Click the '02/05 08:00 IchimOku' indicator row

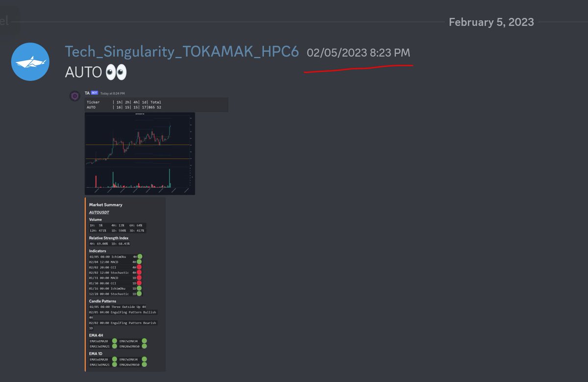(x=116, y=257)
